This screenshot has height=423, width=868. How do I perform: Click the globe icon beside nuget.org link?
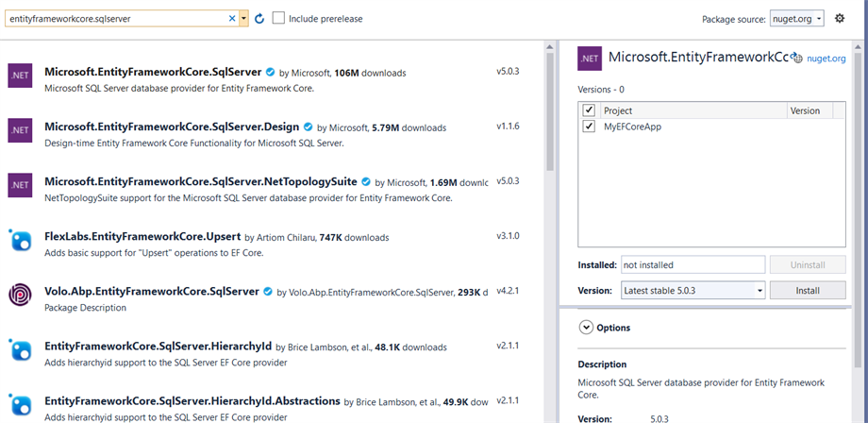pos(796,58)
